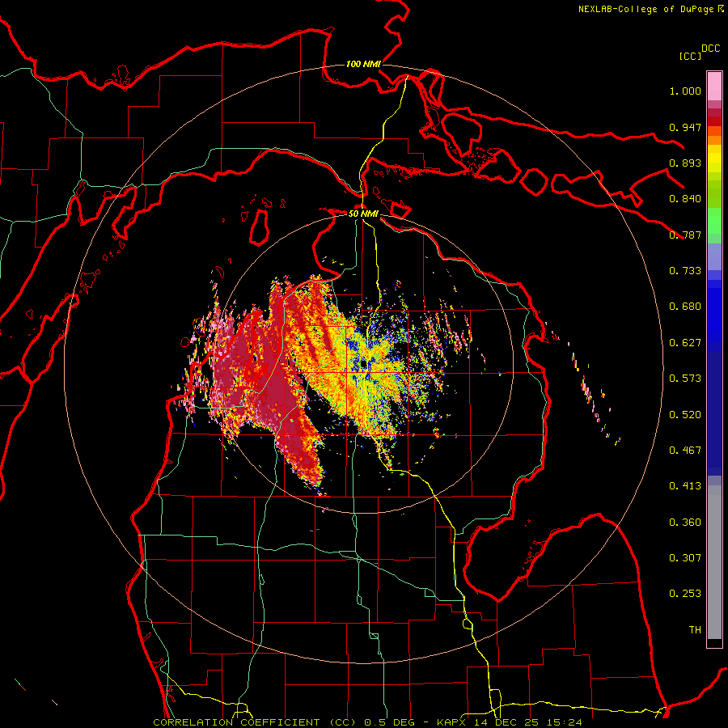Pick the large gray band on the color scale
This screenshot has height=728, width=728.
(714, 566)
